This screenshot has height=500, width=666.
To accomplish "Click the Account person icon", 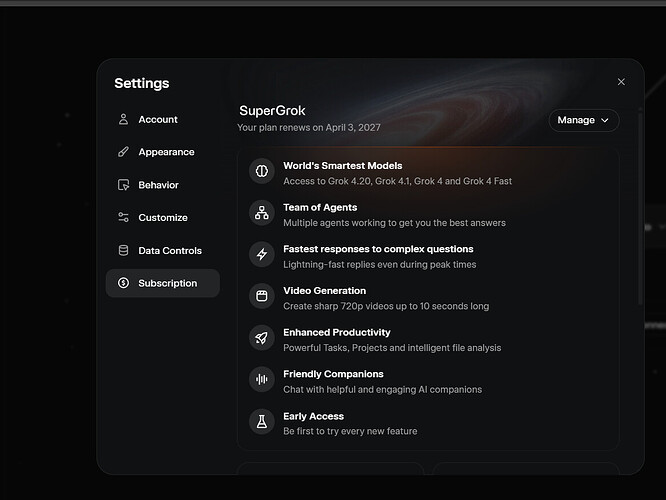I will [x=123, y=119].
